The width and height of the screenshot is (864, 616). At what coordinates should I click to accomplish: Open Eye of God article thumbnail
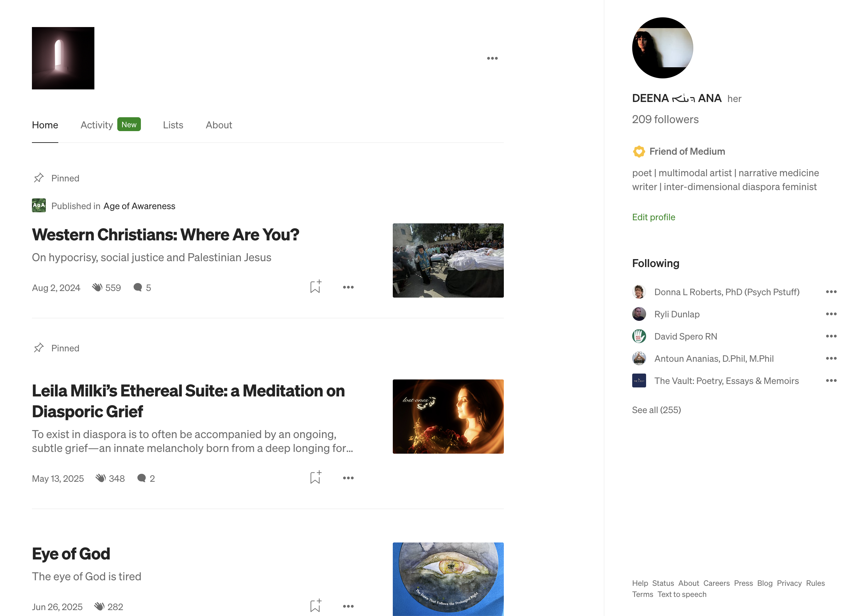(x=448, y=579)
